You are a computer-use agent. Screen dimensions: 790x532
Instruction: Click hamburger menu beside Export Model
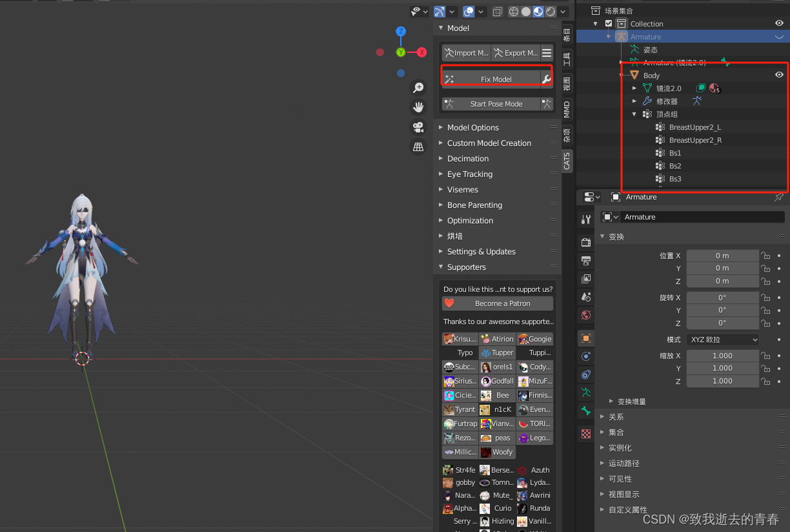tap(547, 53)
